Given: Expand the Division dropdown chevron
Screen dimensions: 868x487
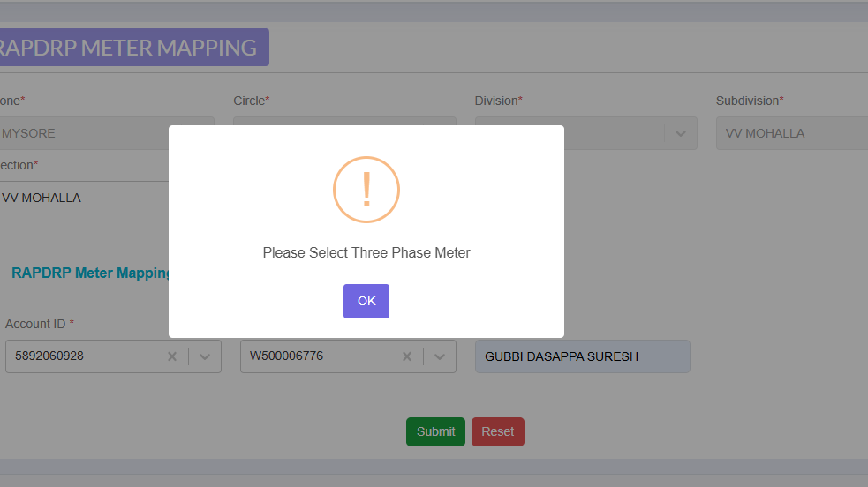Looking at the screenshot, I should point(680,133).
